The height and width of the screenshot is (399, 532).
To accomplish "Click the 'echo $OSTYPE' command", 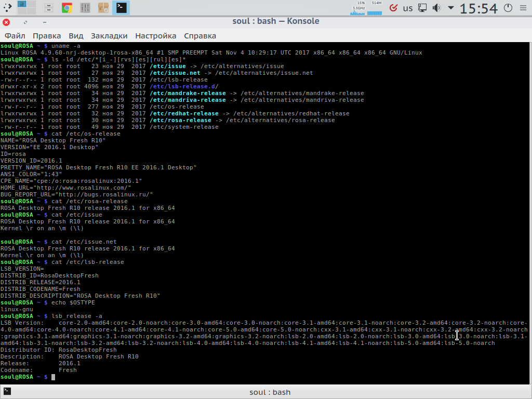I will pyautogui.click(x=73, y=303).
